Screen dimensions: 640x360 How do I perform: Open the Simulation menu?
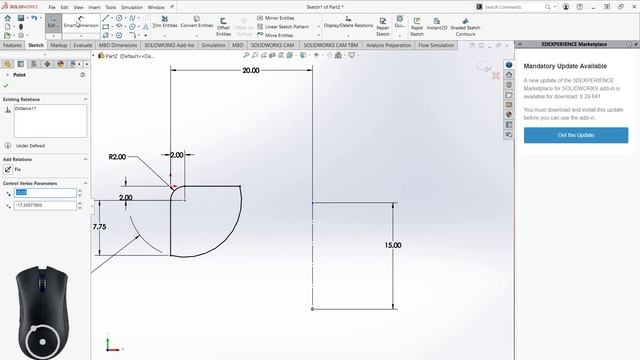coord(132,7)
